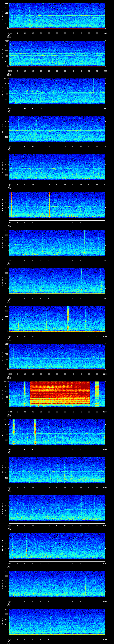
Task: Click the 3:09:00 start time label
Action: tap(9, 336)
